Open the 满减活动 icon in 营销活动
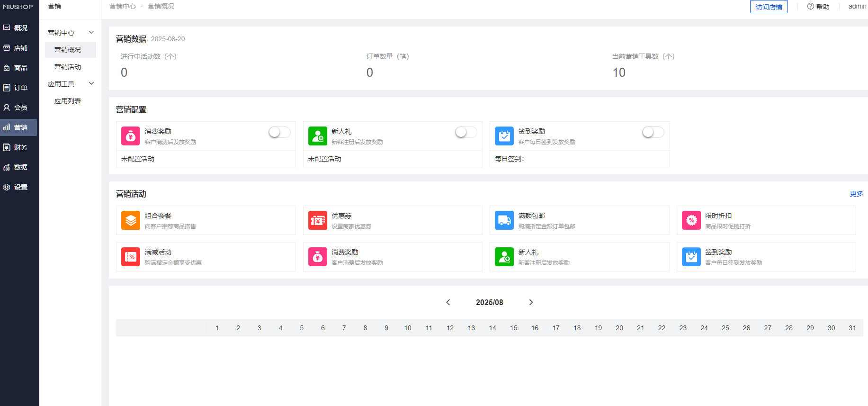This screenshot has height=406, width=868. click(130, 257)
